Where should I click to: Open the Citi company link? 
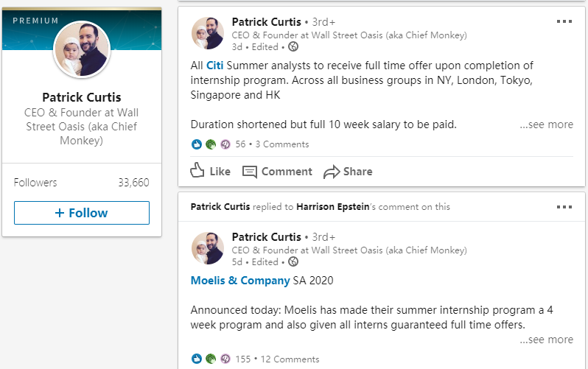point(215,66)
